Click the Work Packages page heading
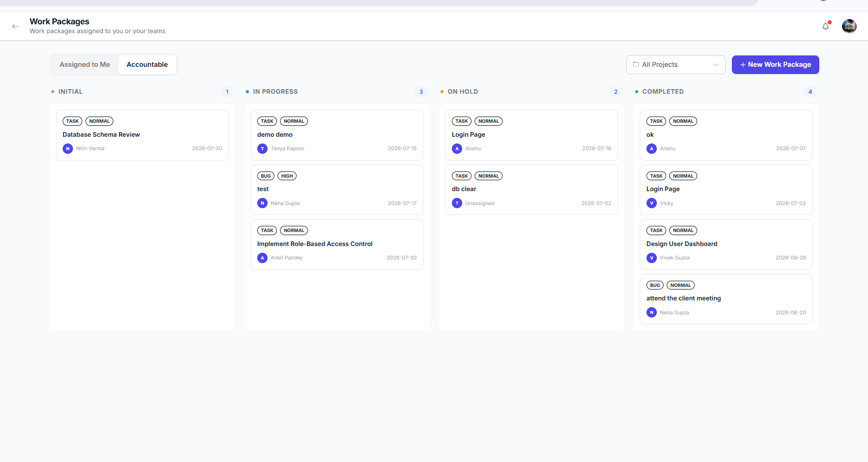The height and width of the screenshot is (462, 868). coord(60,21)
